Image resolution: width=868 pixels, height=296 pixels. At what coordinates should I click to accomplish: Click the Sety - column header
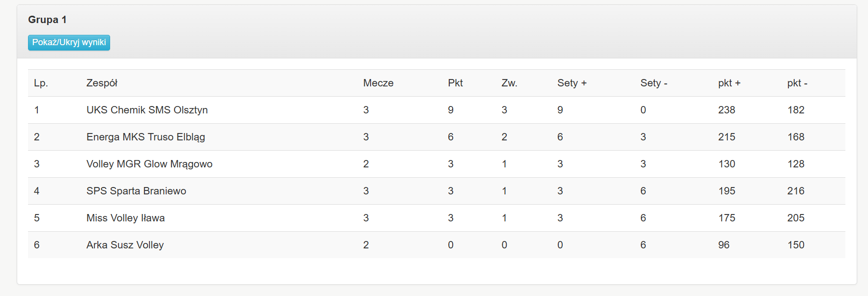[654, 83]
